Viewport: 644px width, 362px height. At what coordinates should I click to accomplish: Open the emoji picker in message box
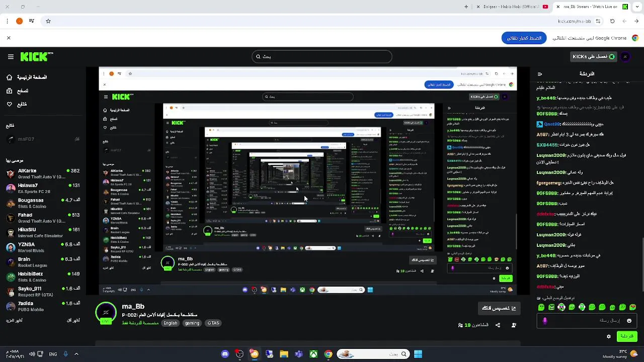[x=629, y=321]
